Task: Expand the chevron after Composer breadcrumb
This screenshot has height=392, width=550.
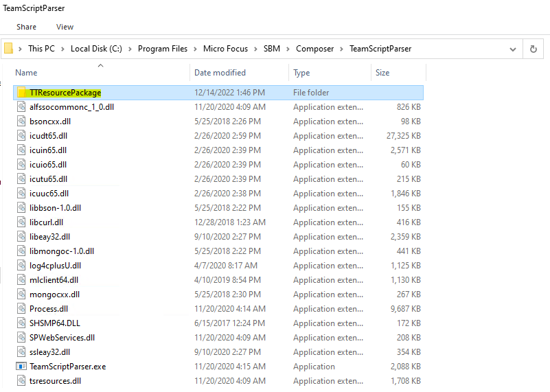Action: pyautogui.click(x=342, y=49)
